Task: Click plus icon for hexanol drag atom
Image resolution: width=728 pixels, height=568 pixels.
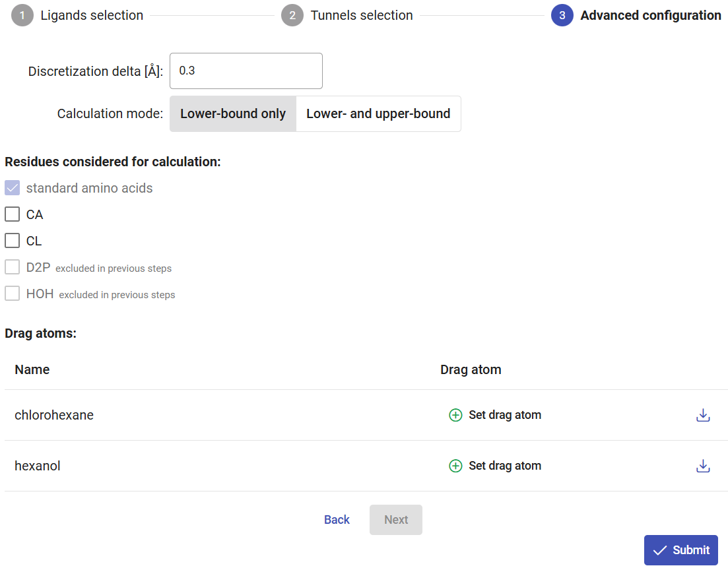Action: 455,466
